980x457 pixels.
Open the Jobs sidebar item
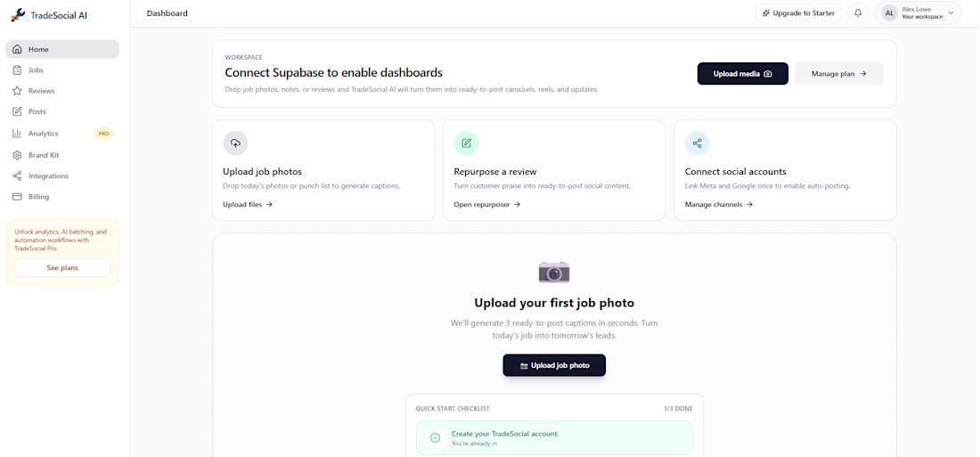click(x=36, y=70)
